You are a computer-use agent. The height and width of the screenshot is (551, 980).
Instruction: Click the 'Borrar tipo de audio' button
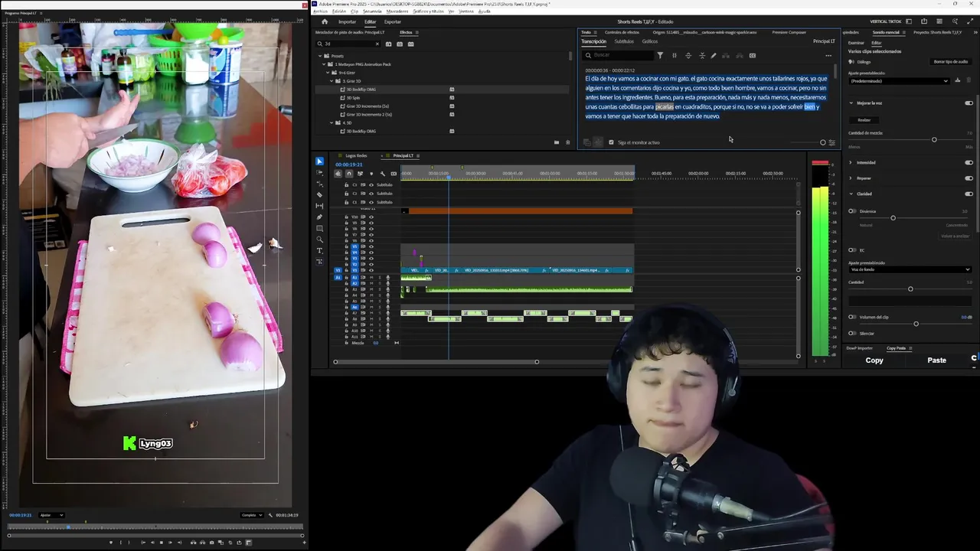click(x=950, y=61)
